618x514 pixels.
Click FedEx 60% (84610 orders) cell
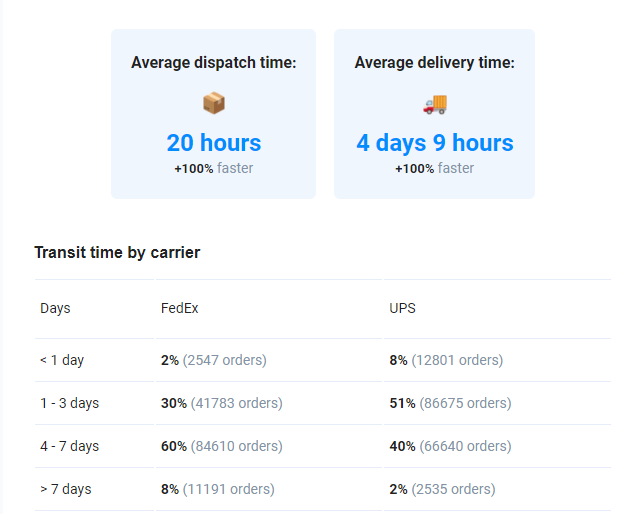point(222,446)
